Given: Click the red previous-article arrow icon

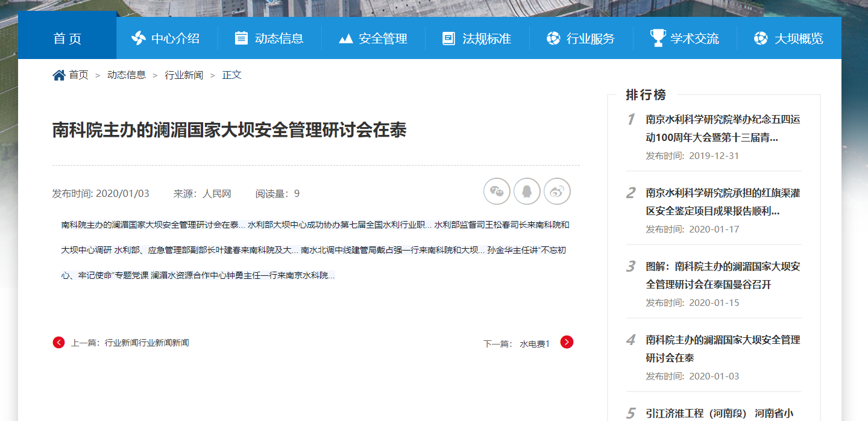Looking at the screenshot, I should (58, 342).
